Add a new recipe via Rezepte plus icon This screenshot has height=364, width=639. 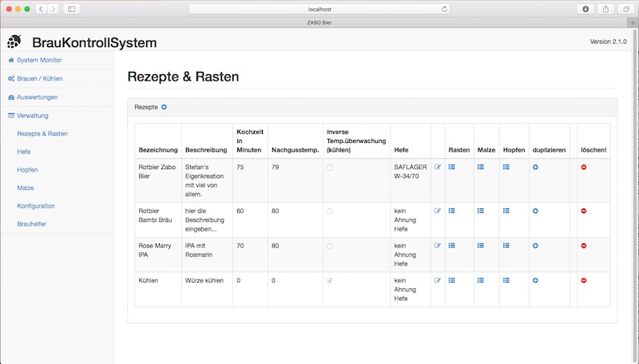(x=164, y=107)
